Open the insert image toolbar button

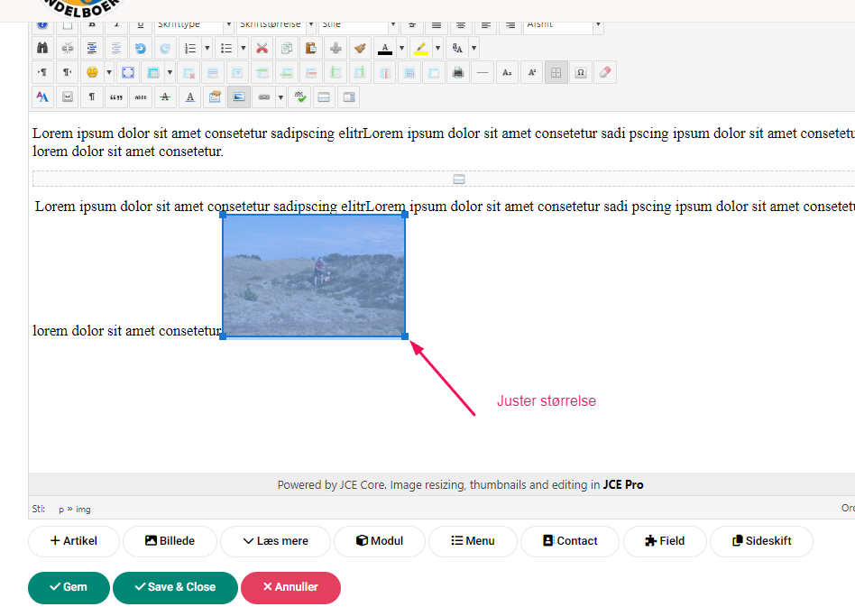[x=238, y=97]
